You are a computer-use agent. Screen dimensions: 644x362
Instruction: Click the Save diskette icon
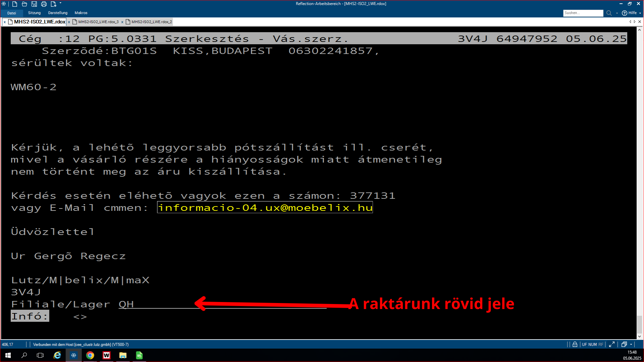pos(34,4)
